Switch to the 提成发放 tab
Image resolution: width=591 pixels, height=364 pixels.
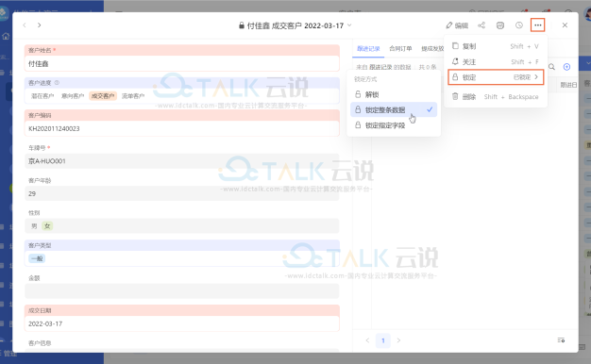[x=432, y=48]
